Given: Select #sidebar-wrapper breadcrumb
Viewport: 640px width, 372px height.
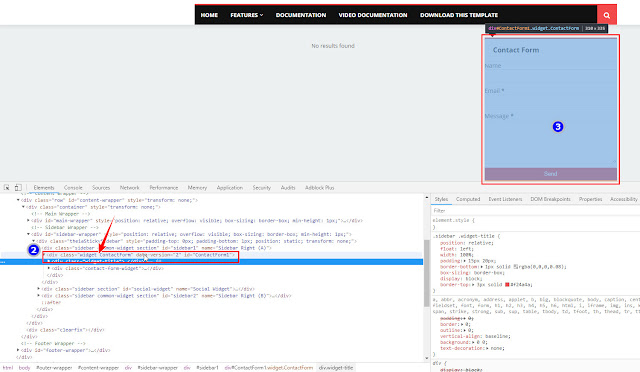Looking at the screenshot, I should pyautogui.click(x=158, y=368).
